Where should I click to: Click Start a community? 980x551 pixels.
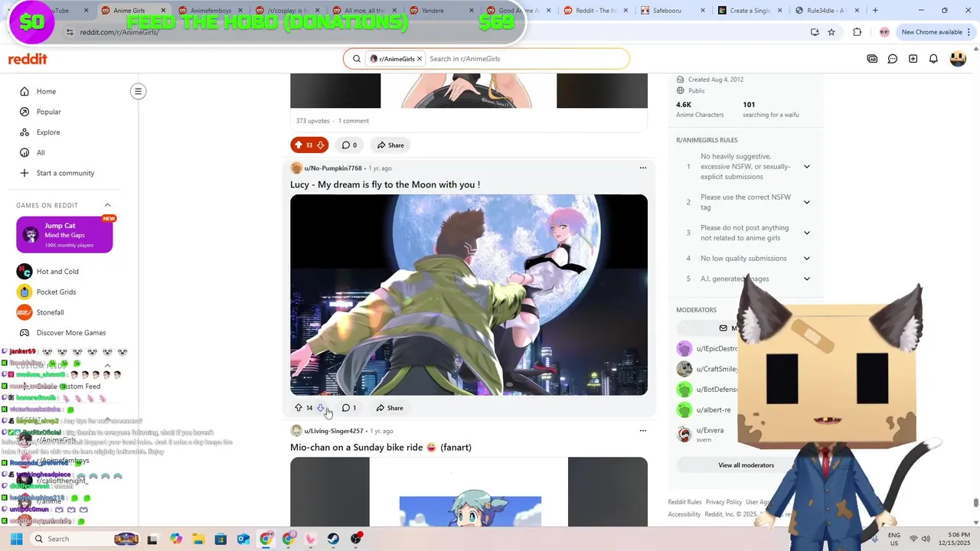tap(65, 173)
